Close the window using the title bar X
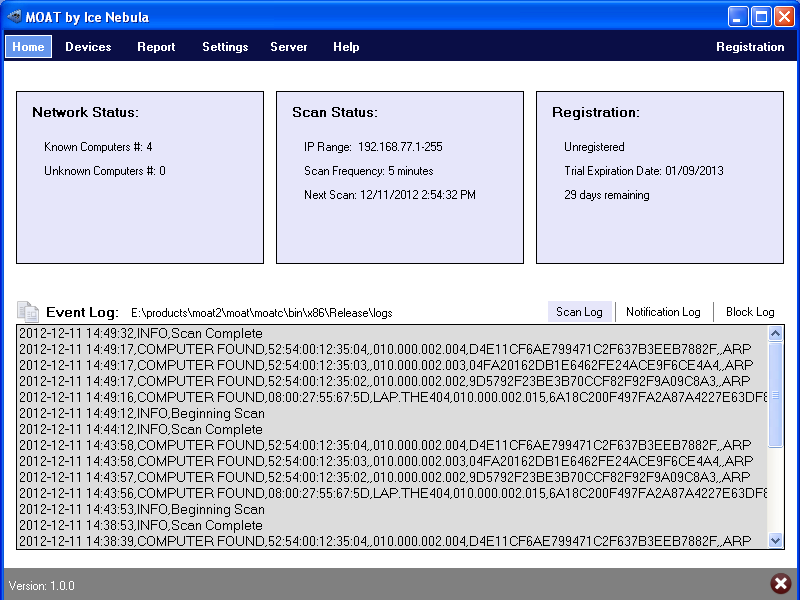800x600 pixels. click(x=784, y=17)
